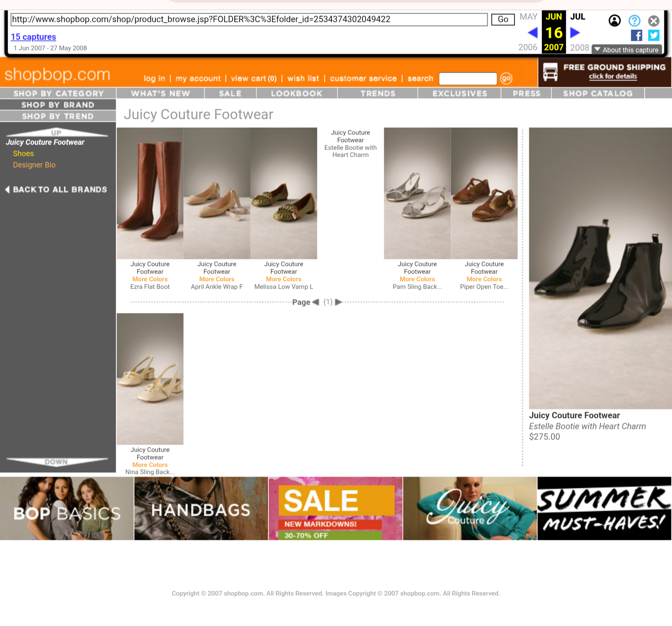
Task: Open April Ankle Wrap flat thumbnail
Action: (217, 193)
